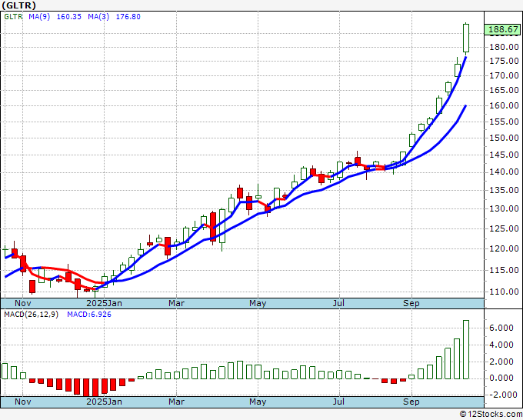Click the Jul label on MACD axis
This screenshot has height=420, width=523.
(339, 402)
